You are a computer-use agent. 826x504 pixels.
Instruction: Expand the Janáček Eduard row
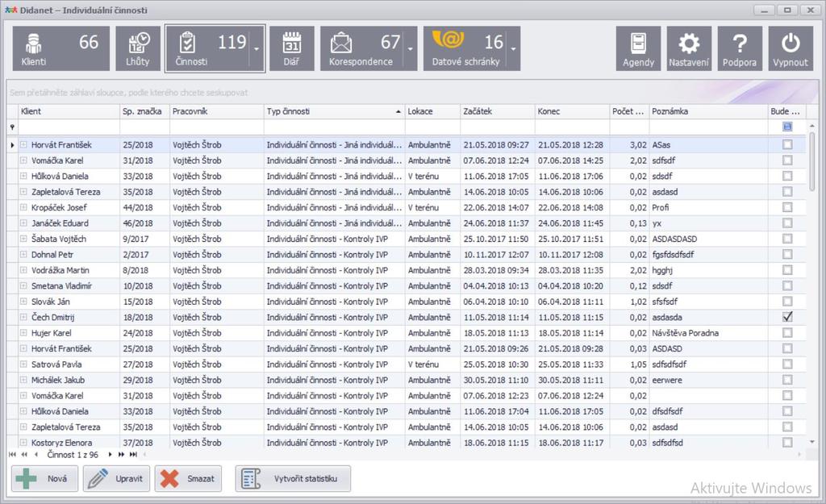tap(23, 223)
